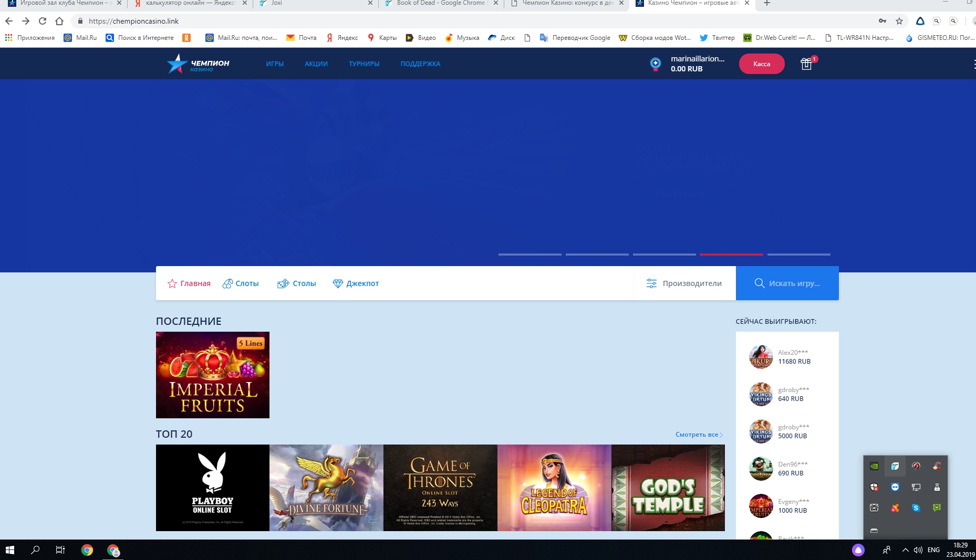Switch to калькулятор онлайн Яндекс tab
The image size is (976, 560).
[189, 3]
